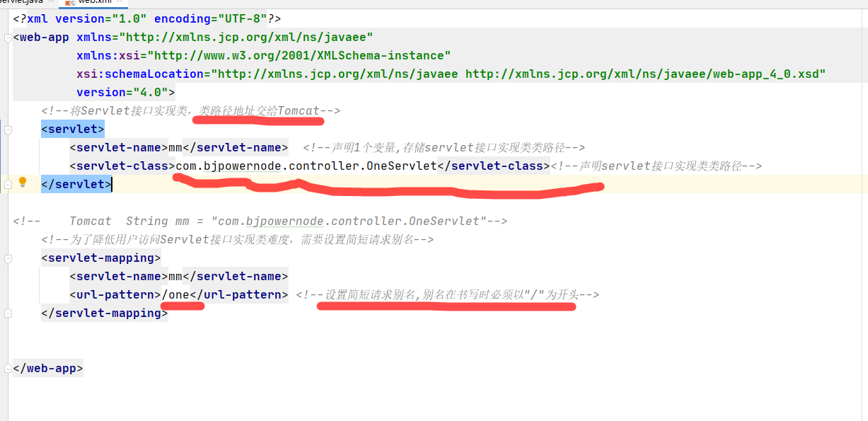
Task: Collapse the opening servlet-mapping fold marker
Action: point(7,258)
